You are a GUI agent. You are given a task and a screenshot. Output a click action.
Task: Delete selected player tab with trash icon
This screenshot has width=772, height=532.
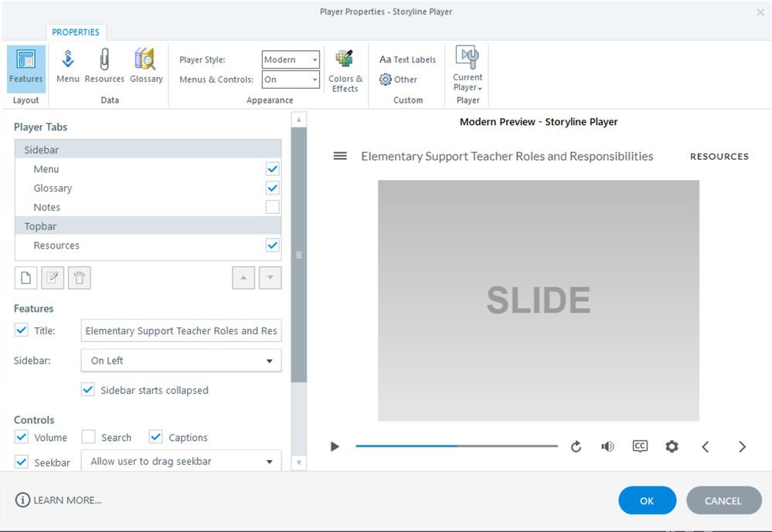pyautogui.click(x=79, y=278)
